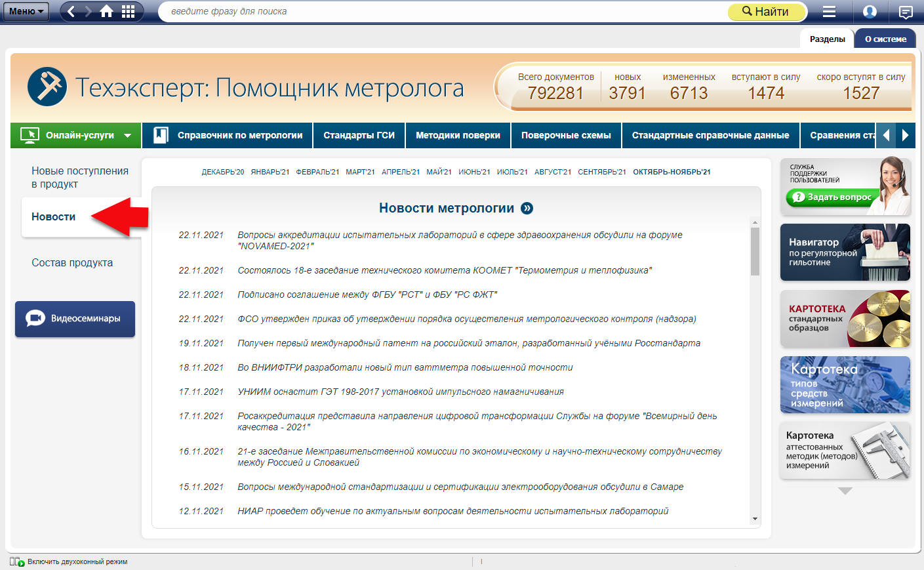Image resolution: width=924 pixels, height=570 pixels.
Task: Open скоро вступят в силу count 1527
Action: (x=861, y=93)
